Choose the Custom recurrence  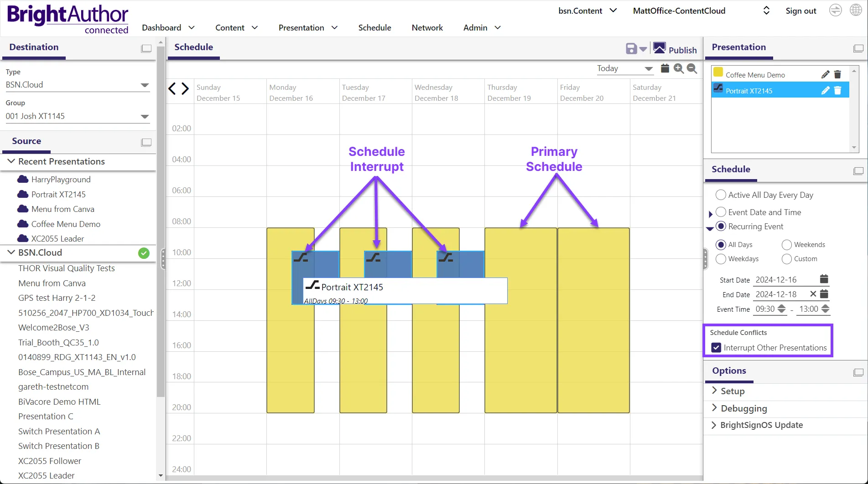[x=786, y=259]
